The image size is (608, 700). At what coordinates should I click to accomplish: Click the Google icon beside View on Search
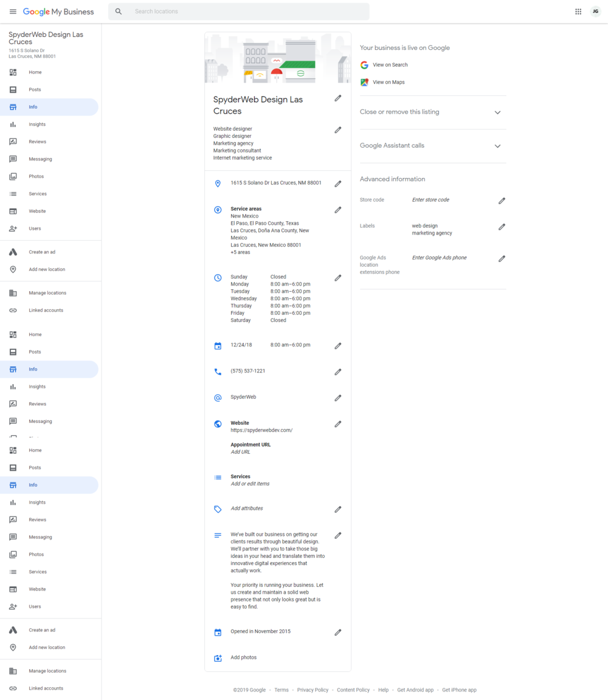click(x=365, y=65)
